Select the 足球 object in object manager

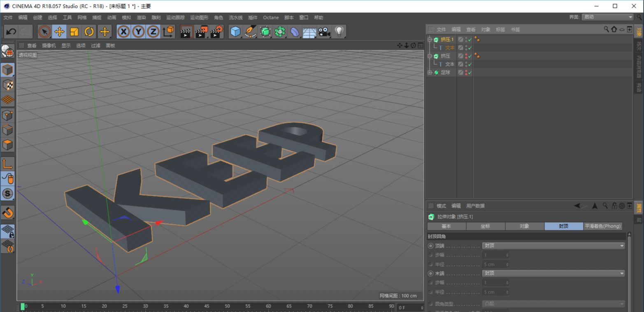pos(446,72)
